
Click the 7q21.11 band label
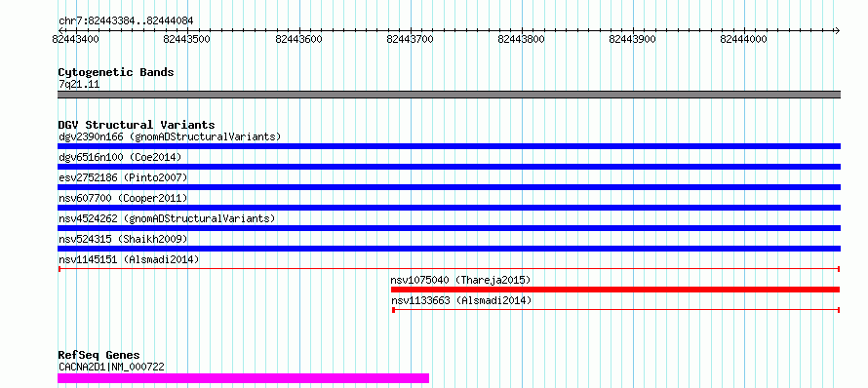[79, 85]
